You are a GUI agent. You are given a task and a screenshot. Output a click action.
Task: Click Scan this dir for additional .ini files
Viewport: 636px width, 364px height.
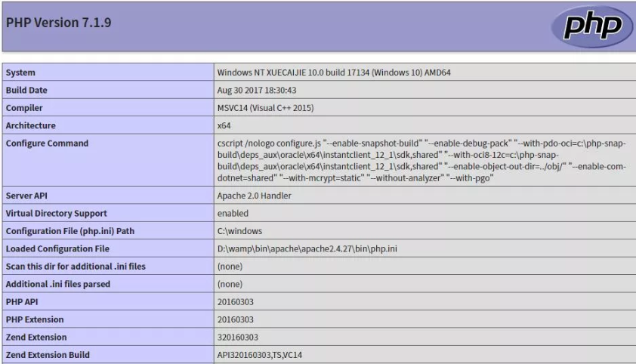coord(76,267)
